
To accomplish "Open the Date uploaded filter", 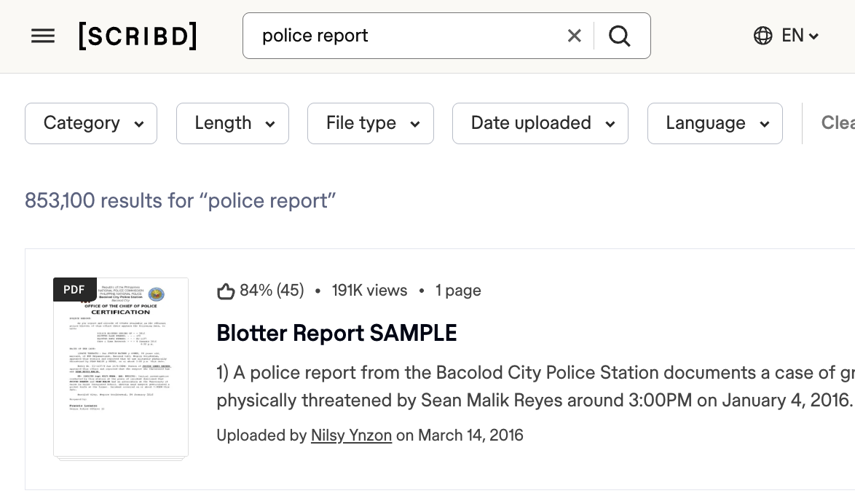I will (540, 123).
